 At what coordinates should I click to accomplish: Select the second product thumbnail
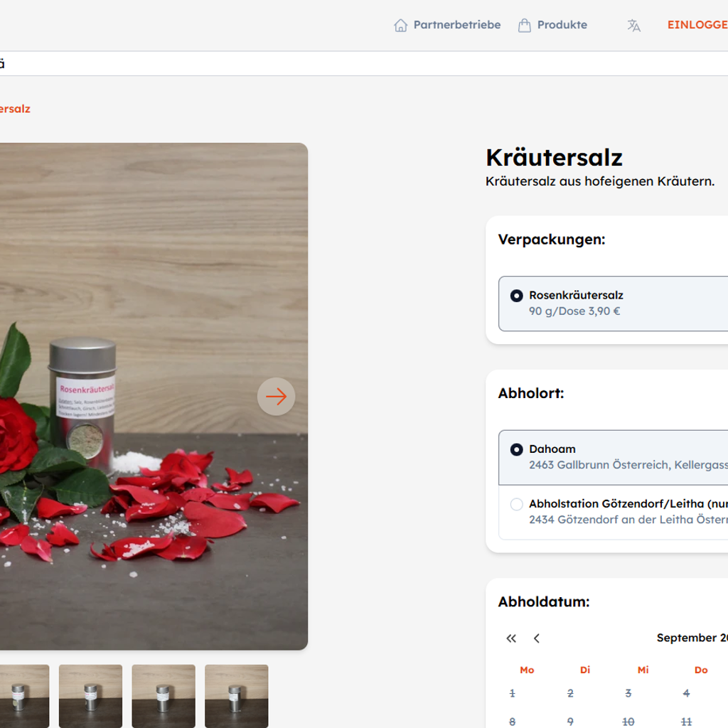pos(90,695)
